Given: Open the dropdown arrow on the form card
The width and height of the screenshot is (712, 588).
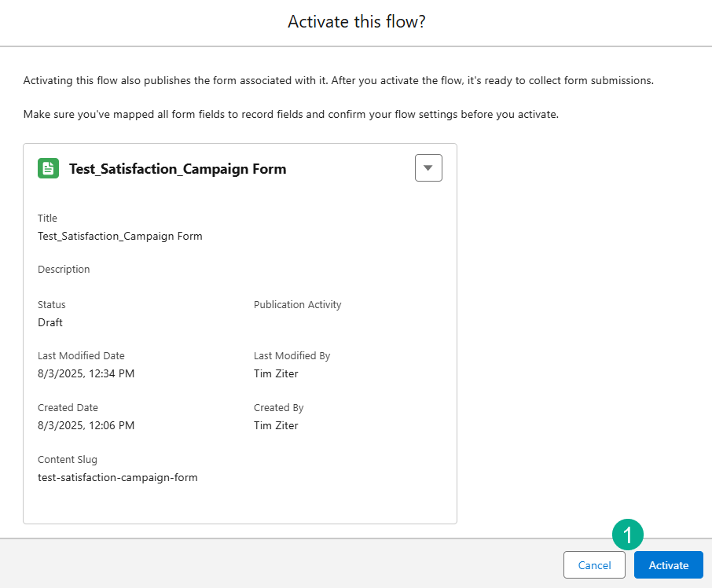Looking at the screenshot, I should pyautogui.click(x=428, y=168).
